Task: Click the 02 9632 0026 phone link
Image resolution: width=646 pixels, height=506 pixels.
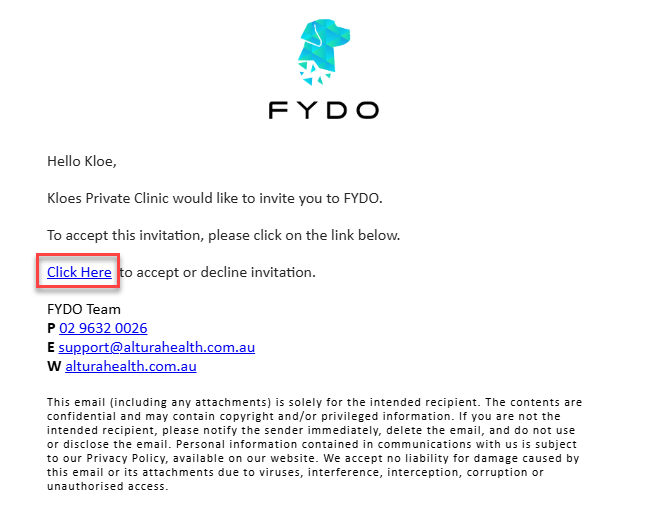Action: tap(103, 328)
